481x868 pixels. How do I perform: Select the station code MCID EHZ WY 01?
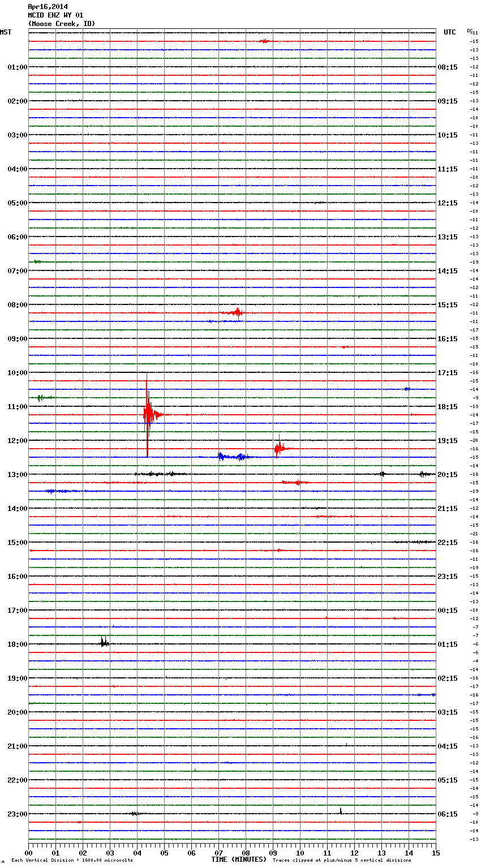pyautogui.click(x=55, y=15)
